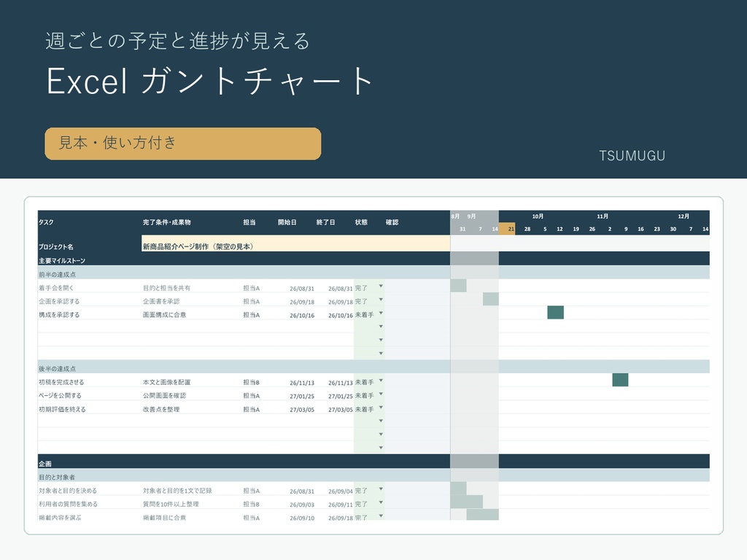The height and width of the screenshot is (560, 747).
Task: Open the status dropdown for 着手会を開く
Action: 381,286
